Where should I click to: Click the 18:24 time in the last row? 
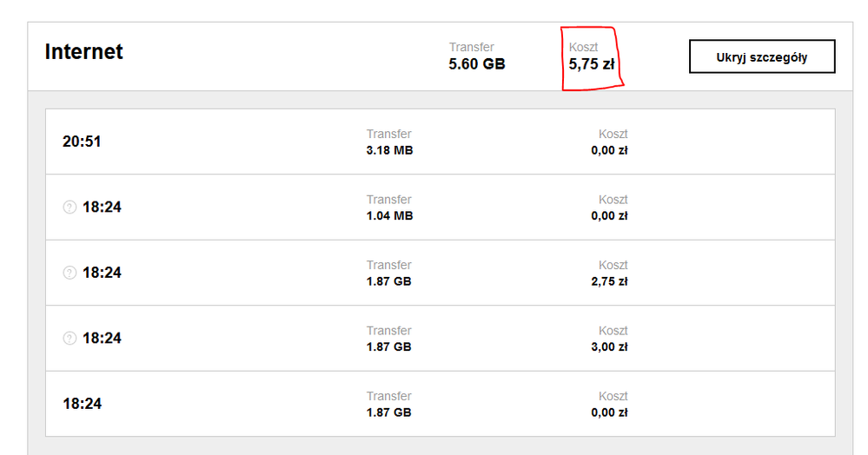pos(82,404)
